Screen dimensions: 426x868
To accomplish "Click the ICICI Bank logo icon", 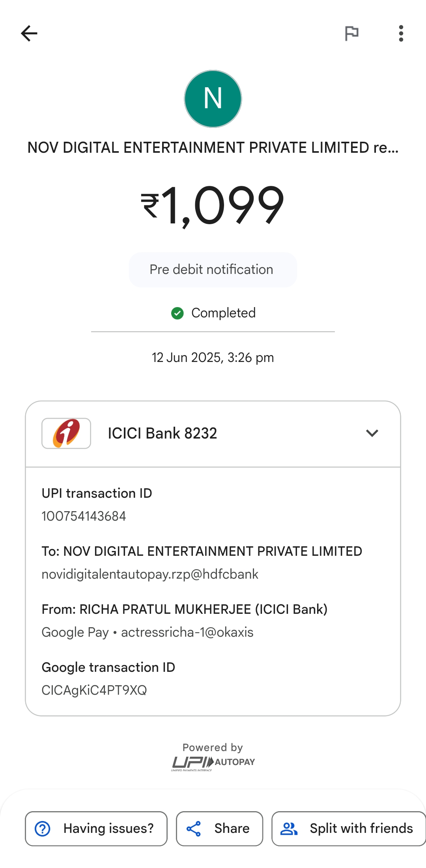I will point(66,433).
